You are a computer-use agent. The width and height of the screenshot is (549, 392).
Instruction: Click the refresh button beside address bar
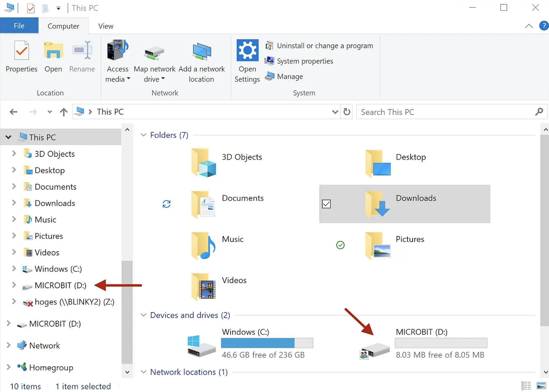(347, 112)
